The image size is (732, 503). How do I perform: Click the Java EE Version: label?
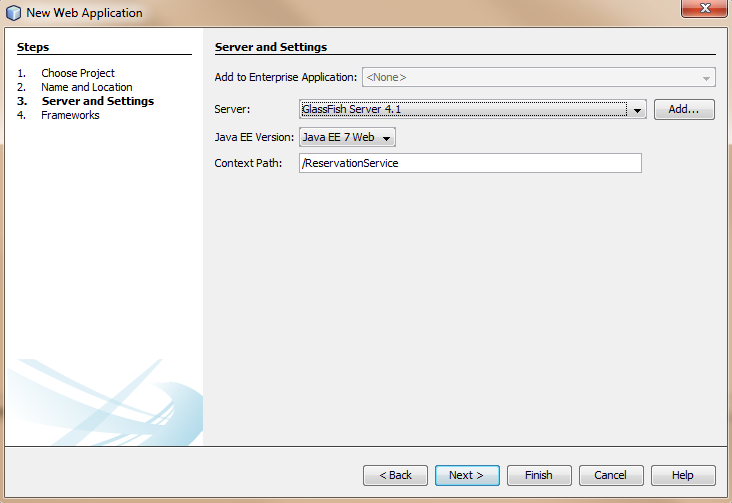point(254,137)
